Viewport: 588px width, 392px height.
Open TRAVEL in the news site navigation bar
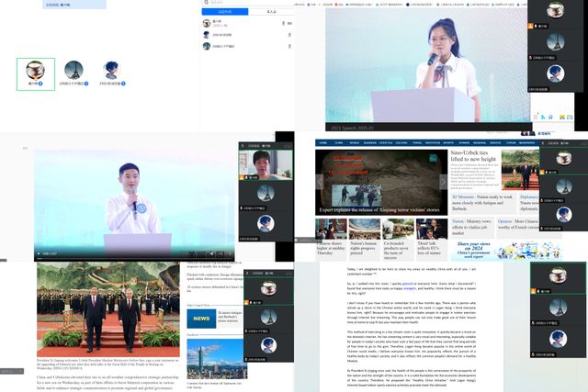pos(417,143)
